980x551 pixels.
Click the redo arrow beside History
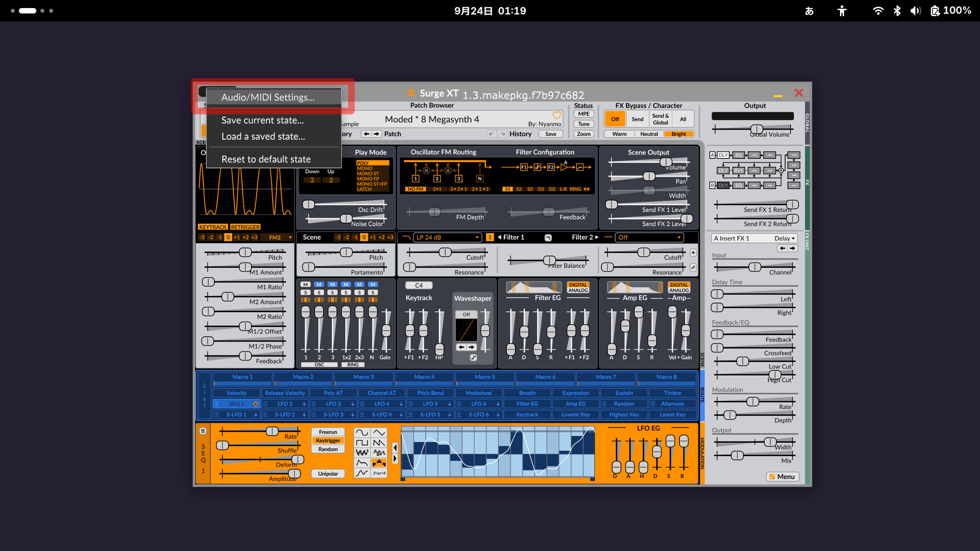[502, 134]
